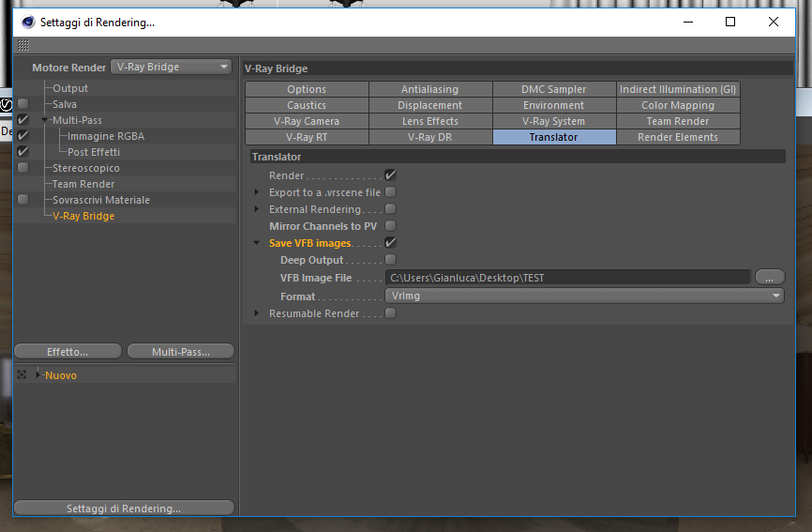Open the Render Elements tab

point(678,137)
